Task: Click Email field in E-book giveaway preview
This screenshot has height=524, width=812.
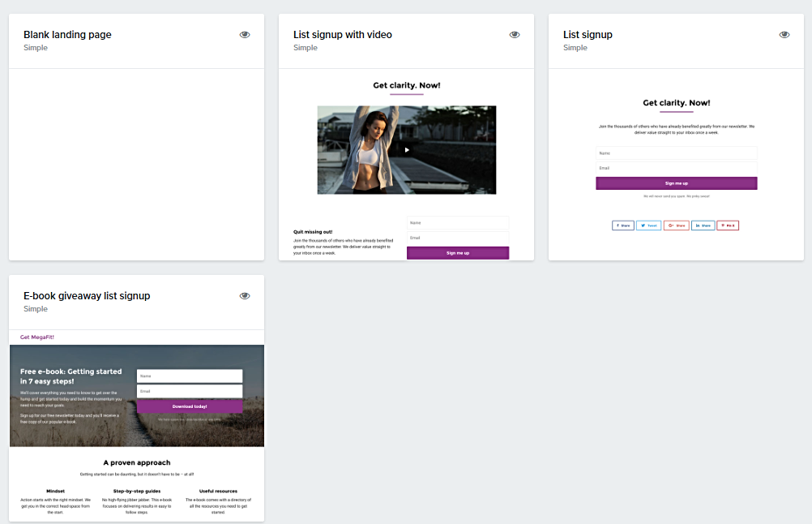Action: pyautogui.click(x=190, y=391)
